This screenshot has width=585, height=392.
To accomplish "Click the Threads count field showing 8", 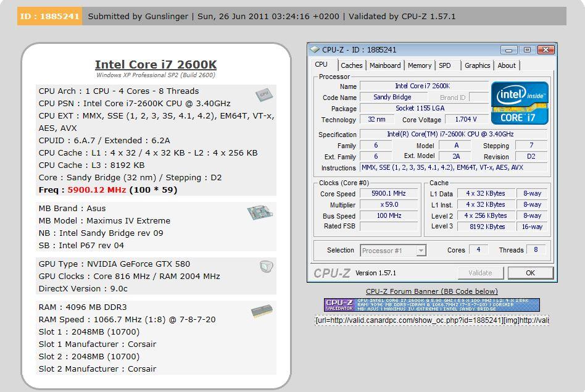I will (x=536, y=249).
